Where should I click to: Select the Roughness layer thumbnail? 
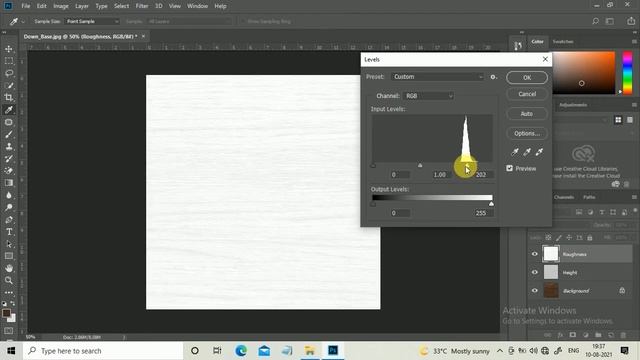(x=551, y=254)
